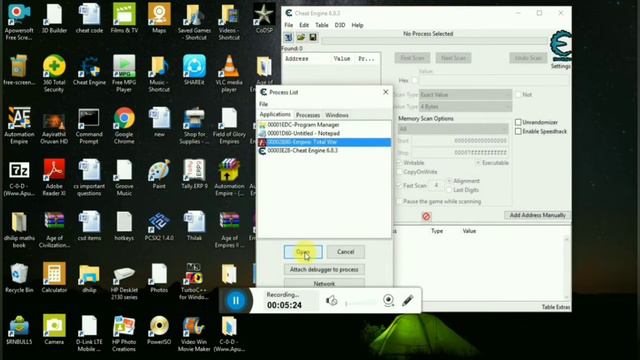
Task: Open the Value Type 4 Bytes dropdown
Action: 465,107
